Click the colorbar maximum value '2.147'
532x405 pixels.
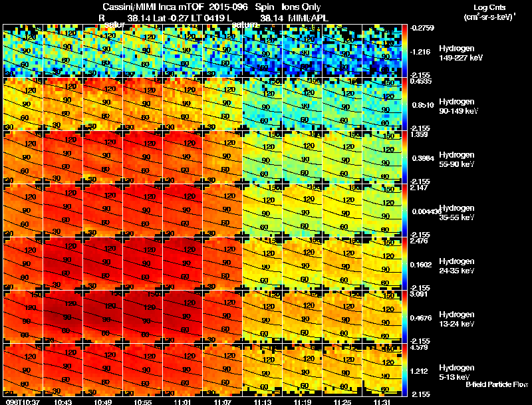[419, 188]
